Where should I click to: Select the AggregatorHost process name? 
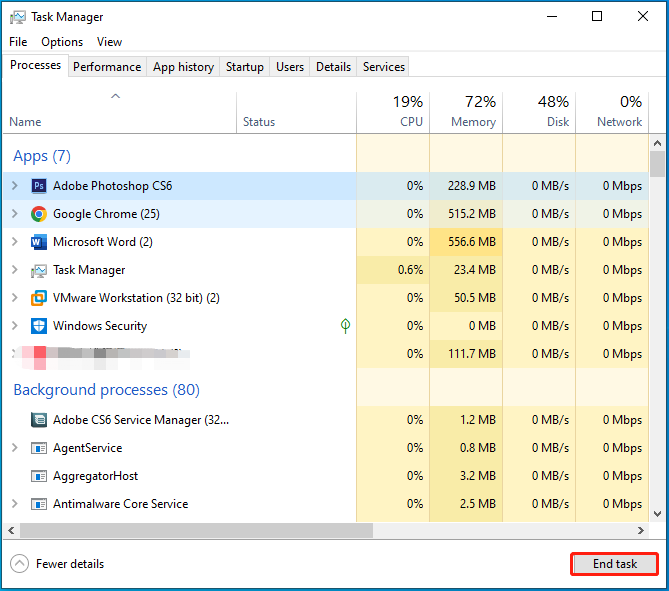[96, 476]
